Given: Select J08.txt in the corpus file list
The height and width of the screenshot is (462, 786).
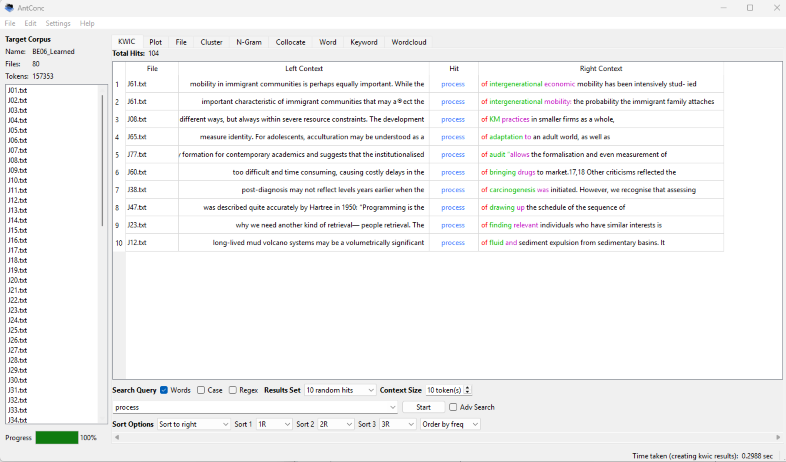Looking at the screenshot, I should tap(17, 160).
